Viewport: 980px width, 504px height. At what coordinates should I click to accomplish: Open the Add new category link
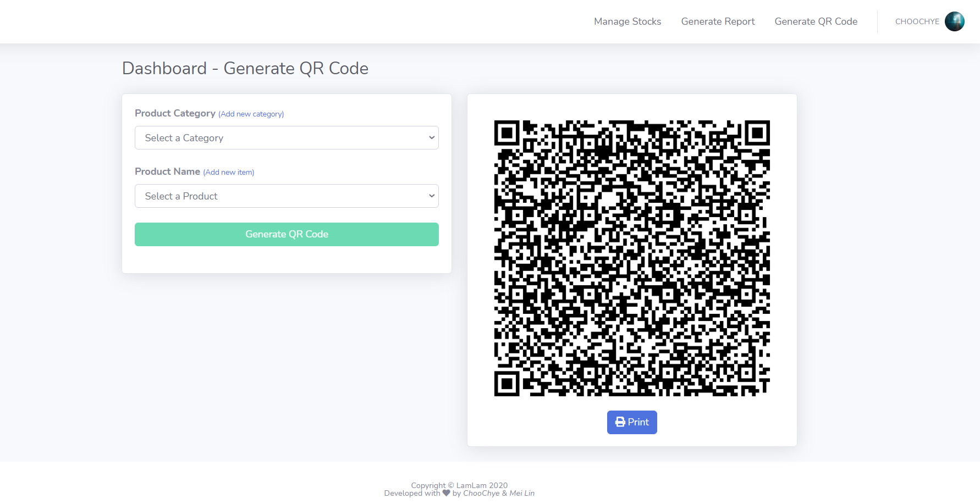point(251,114)
